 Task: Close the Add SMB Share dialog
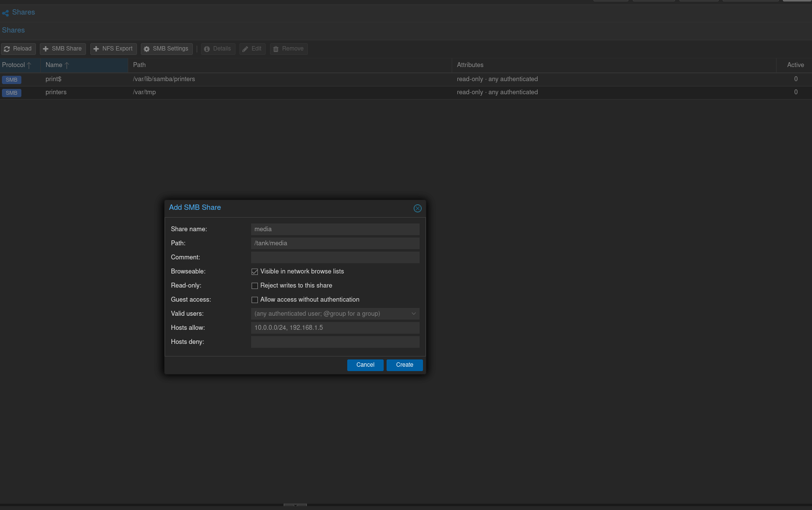[x=417, y=208]
